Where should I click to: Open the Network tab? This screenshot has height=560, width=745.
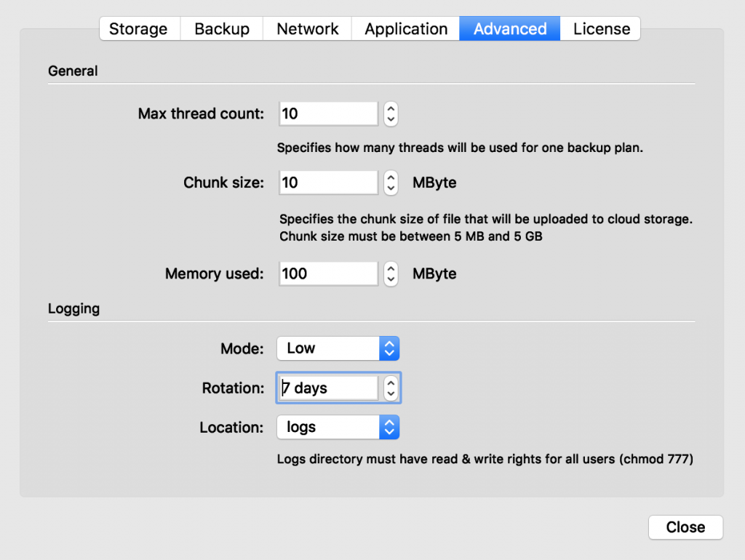pos(307,28)
